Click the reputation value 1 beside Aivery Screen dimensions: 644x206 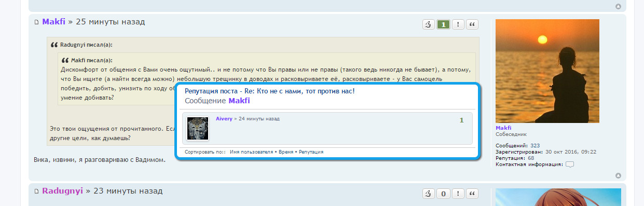coord(461,120)
